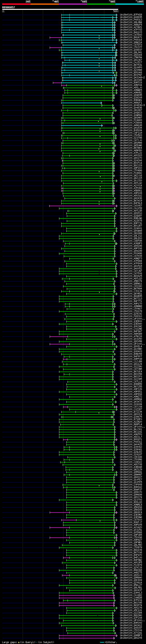Image resolution: width=146 pixels, height=644 pixels.
Task: Open hit UniRef100_Q8LHN4
Action: coord(131,22)
